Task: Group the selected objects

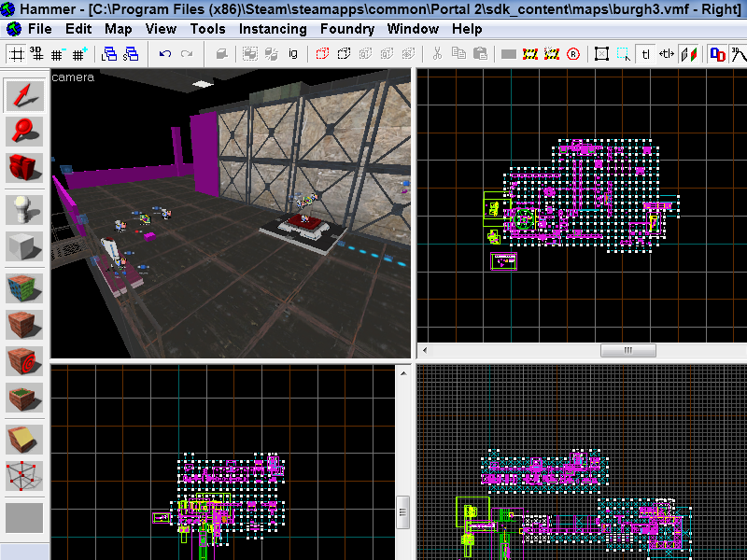Action: click(250, 54)
